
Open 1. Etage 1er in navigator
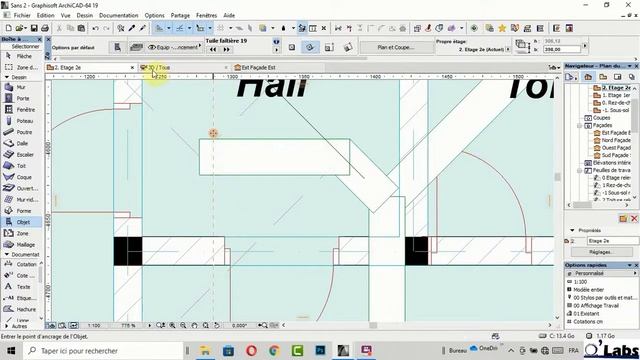[612, 95]
